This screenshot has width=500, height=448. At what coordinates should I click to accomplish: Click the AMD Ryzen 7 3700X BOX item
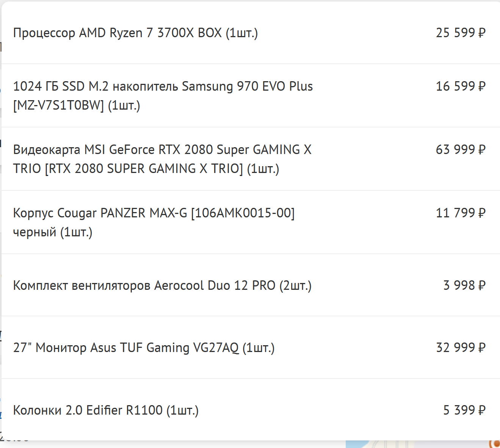click(x=135, y=33)
